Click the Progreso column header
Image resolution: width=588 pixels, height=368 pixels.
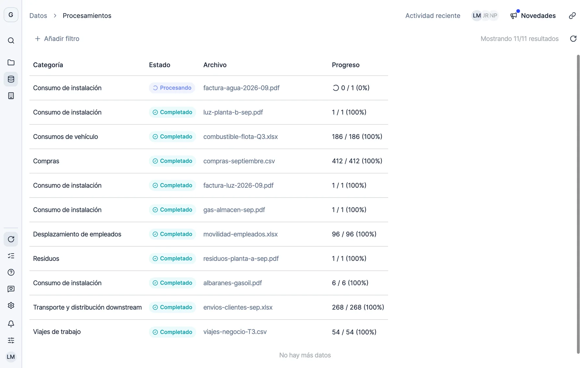pyautogui.click(x=346, y=65)
